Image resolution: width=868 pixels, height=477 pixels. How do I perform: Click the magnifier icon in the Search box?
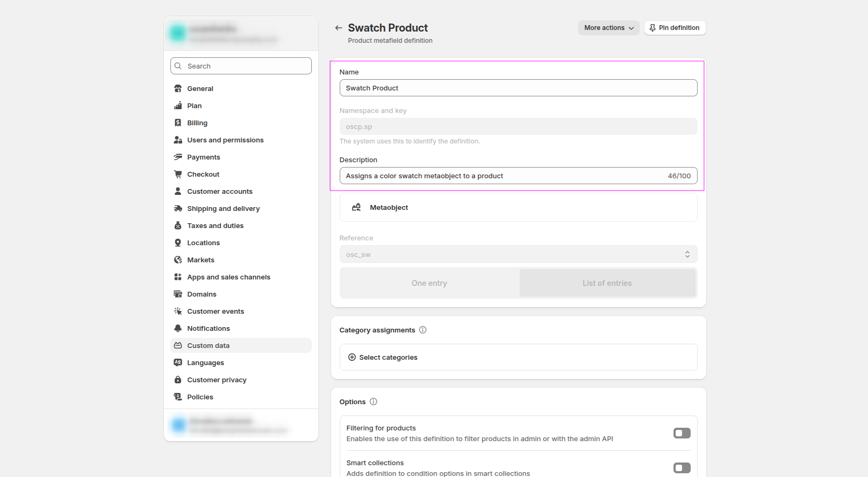click(x=178, y=66)
